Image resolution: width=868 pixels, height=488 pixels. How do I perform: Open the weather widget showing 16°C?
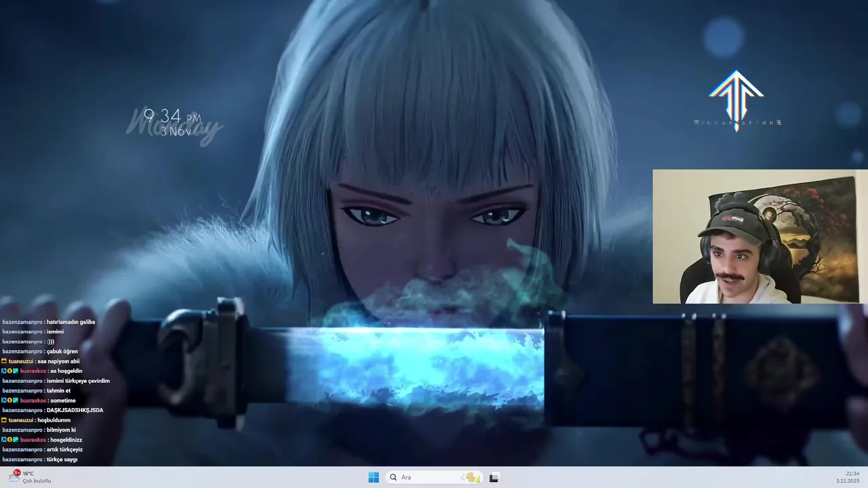pos(29,477)
